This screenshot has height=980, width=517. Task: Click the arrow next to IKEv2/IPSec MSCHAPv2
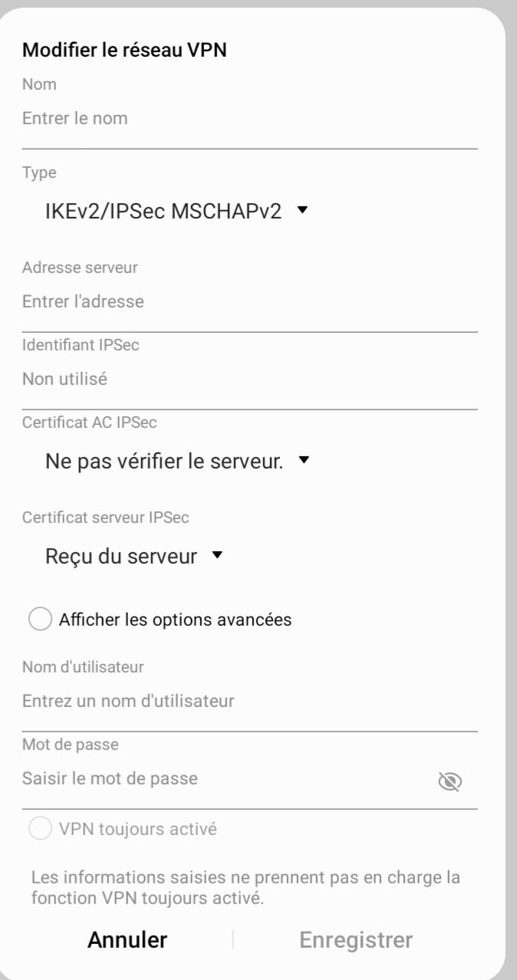click(x=301, y=209)
